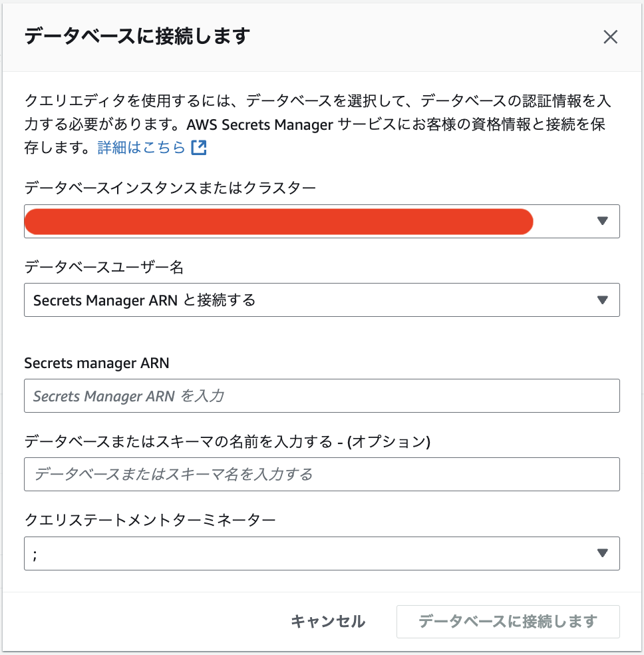Click the chevron on the instance selector

[x=602, y=221]
